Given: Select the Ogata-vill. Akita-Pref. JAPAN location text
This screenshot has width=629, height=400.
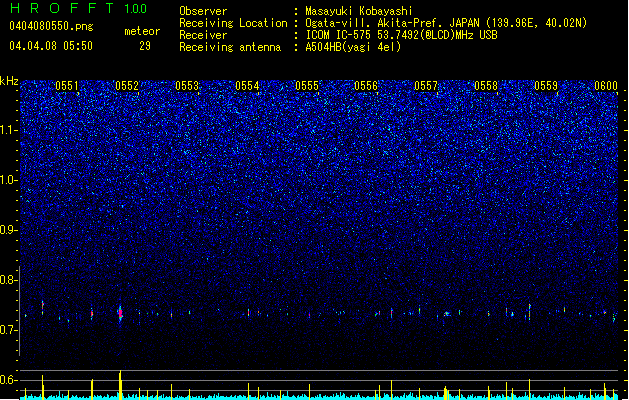Looking at the screenshot, I should pos(446,23).
